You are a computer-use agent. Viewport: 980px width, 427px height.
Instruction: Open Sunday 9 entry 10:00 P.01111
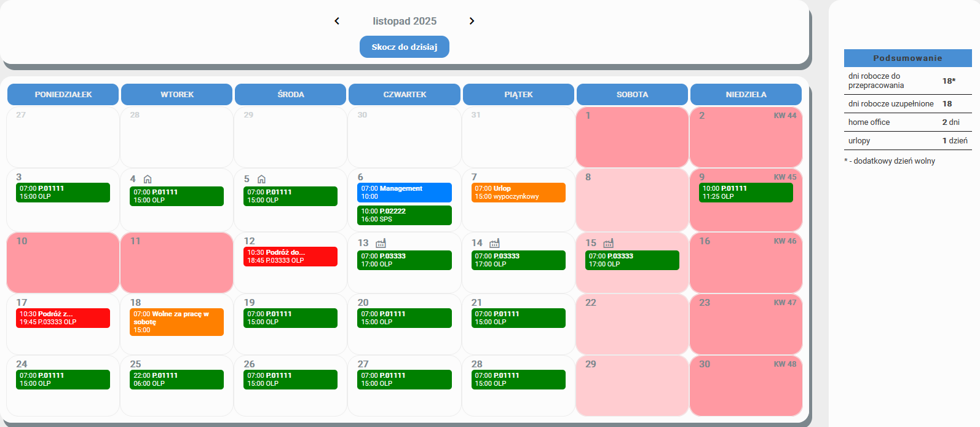746,193
